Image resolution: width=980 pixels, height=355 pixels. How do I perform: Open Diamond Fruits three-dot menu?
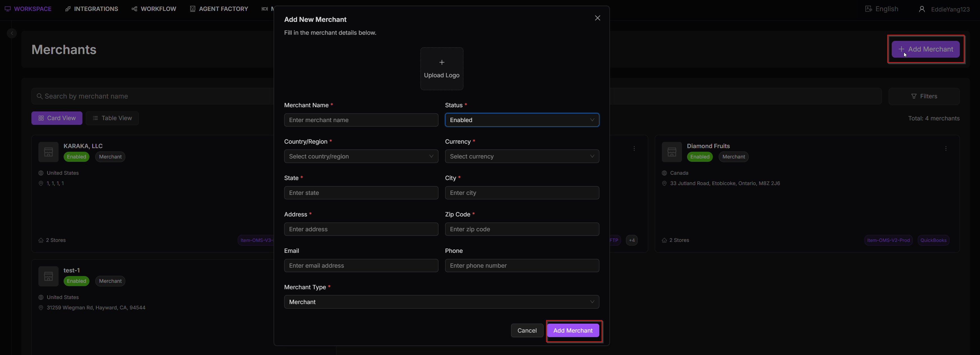click(946, 149)
